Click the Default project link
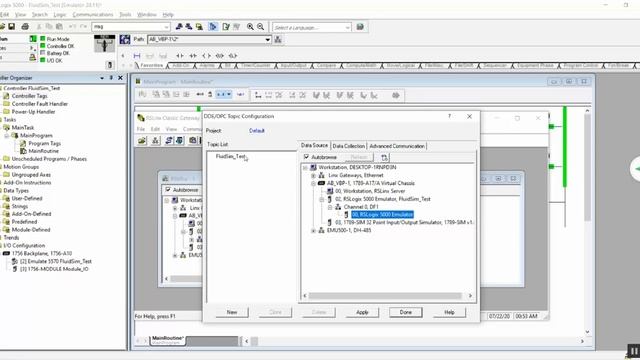Image resolution: width=640 pixels, height=360 pixels. pos(257,131)
